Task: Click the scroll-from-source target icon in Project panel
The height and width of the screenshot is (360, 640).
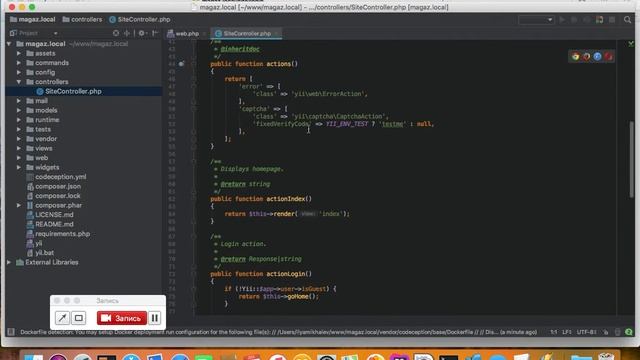Action: pyautogui.click(x=116, y=33)
